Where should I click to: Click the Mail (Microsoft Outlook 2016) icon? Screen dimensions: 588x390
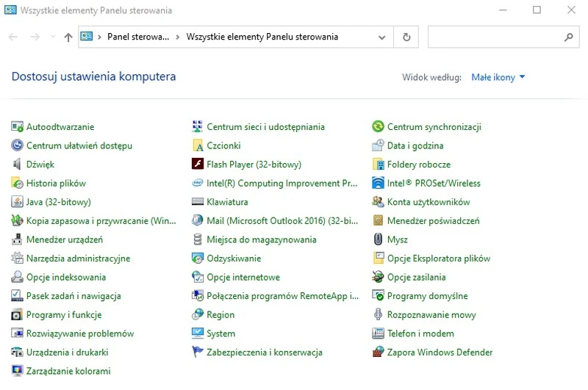tap(197, 220)
